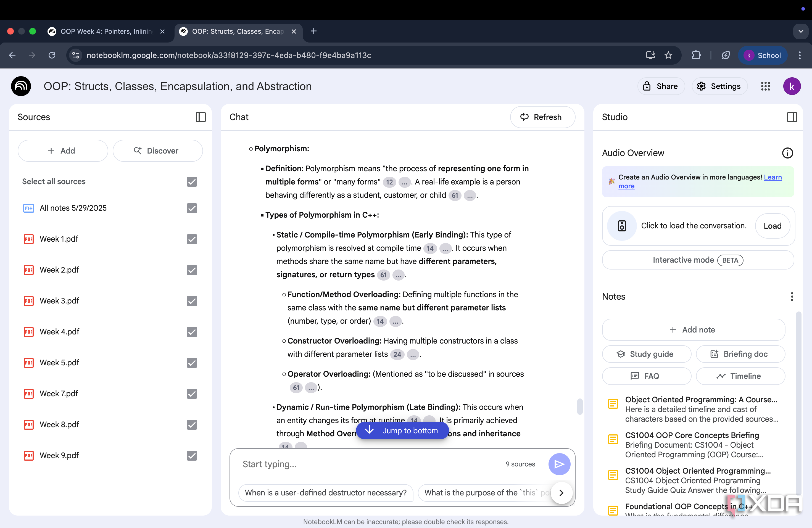Show next suggested questions with chevron
This screenshot has width=812, height=528.
coord(561,493)
